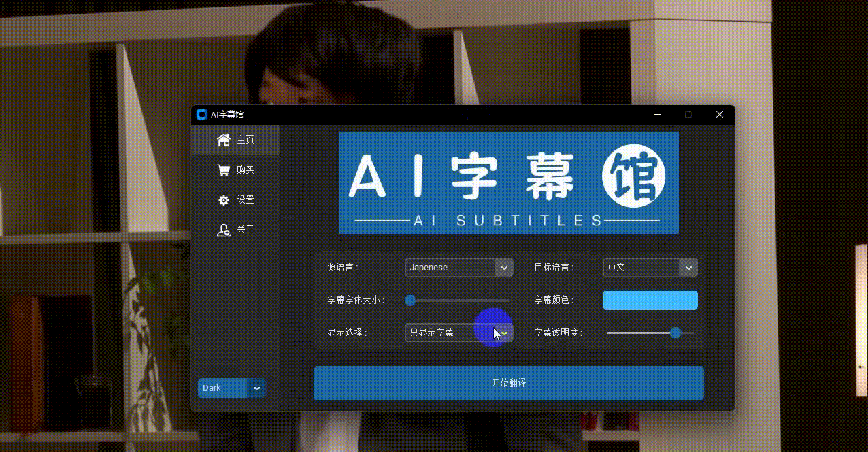Screen dimensions: 868x452
Task: Open the 主页 text label in sidebar
Action: coord(246,140)
